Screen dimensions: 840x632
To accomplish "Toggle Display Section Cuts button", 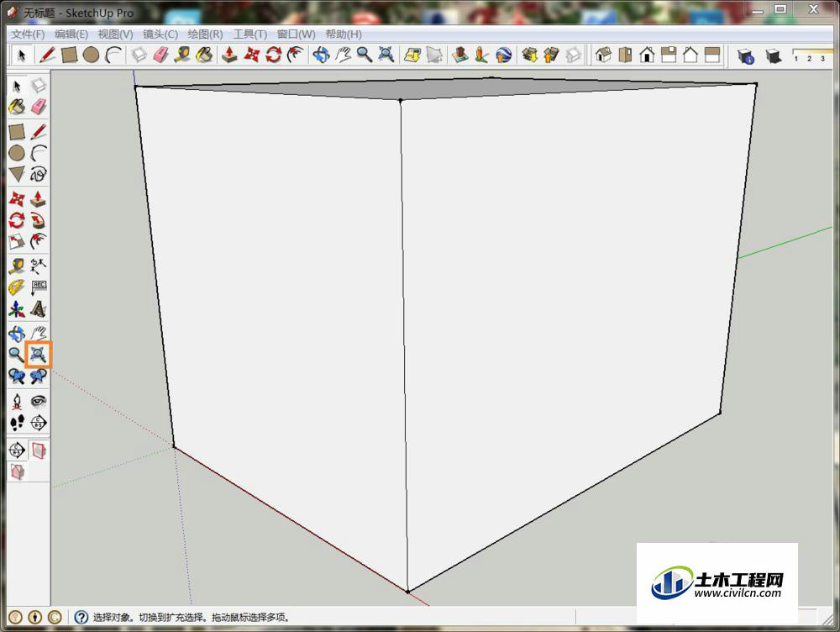I will 17,471.
